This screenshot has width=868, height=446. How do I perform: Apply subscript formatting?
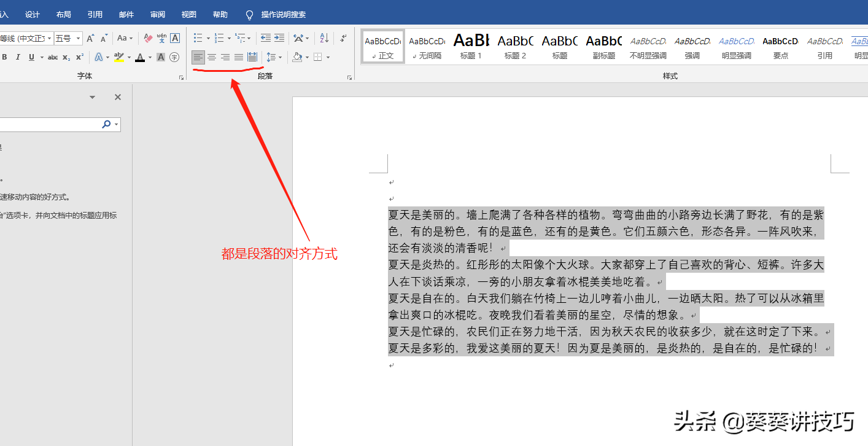click(x=66, y=57)
